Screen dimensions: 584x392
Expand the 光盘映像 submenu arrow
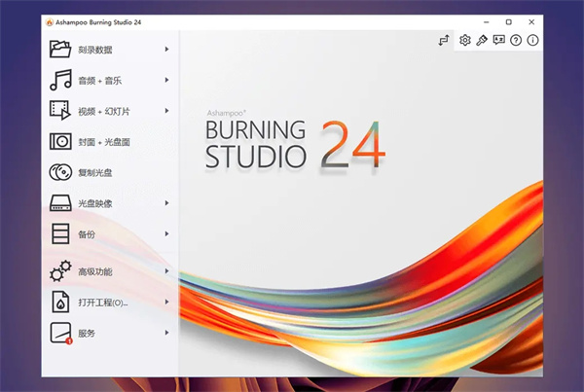[x=166, y=203]
